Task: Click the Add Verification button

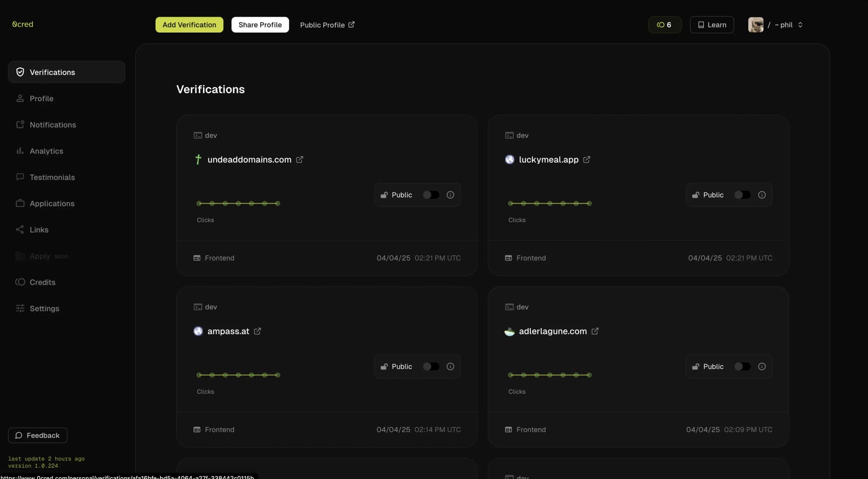Action: (x=189, y=25)
